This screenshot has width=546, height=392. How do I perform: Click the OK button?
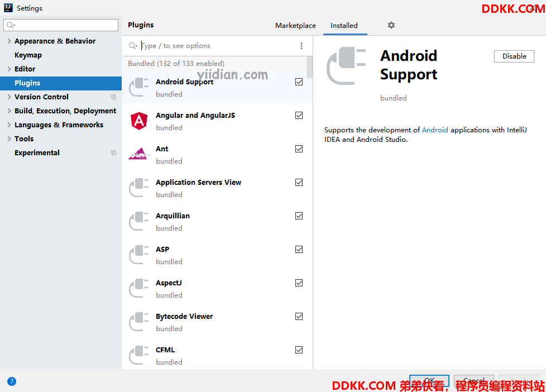point(429,380)
